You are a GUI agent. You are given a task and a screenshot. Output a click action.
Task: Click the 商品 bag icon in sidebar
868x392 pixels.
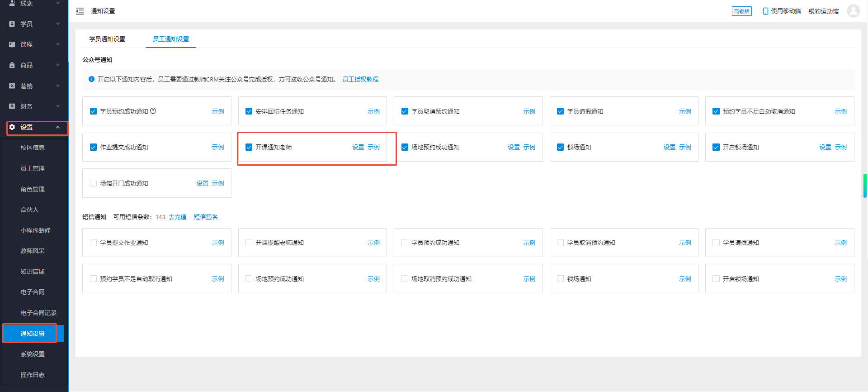click(x=12, y=65)
